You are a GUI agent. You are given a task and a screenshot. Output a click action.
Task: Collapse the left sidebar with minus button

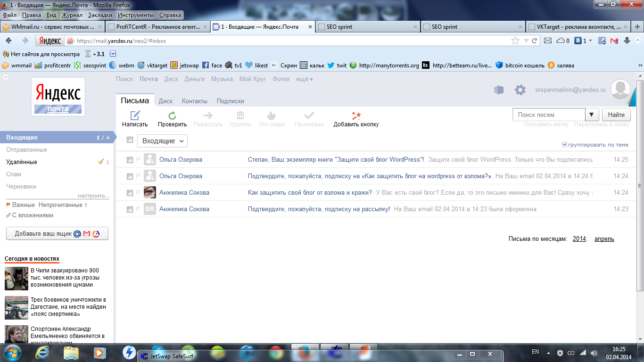(5, 77)
